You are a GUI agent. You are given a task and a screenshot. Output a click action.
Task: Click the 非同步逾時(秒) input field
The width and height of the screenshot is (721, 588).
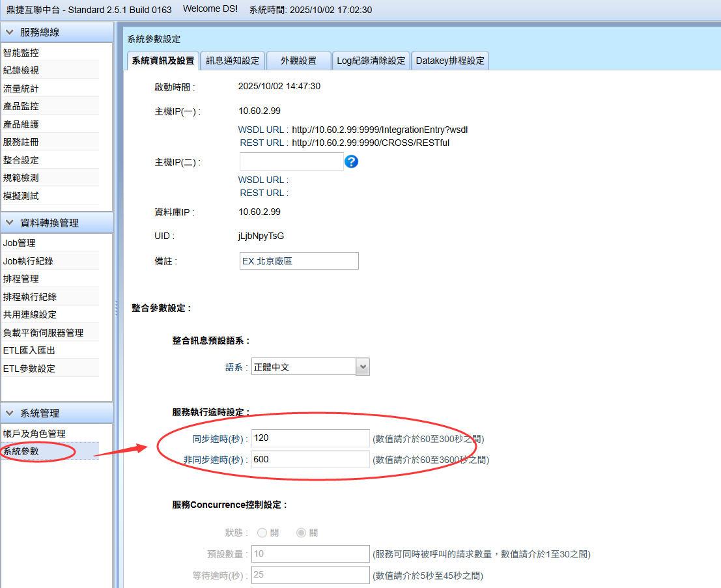310,460
